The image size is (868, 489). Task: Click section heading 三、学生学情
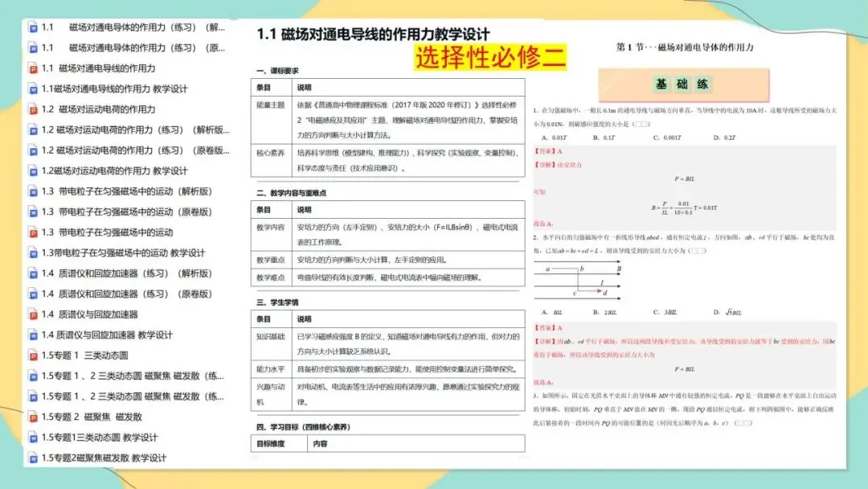tap(277, 302)
